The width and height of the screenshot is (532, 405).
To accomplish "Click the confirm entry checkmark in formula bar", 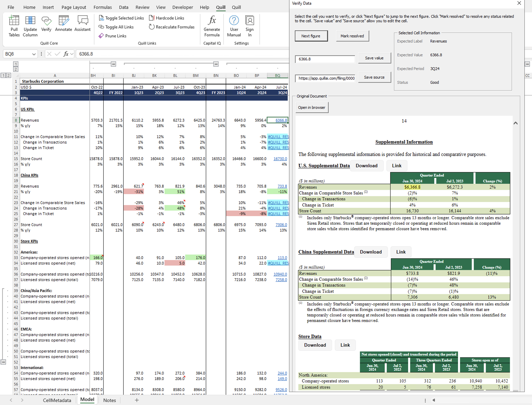I will pos(57,54).
